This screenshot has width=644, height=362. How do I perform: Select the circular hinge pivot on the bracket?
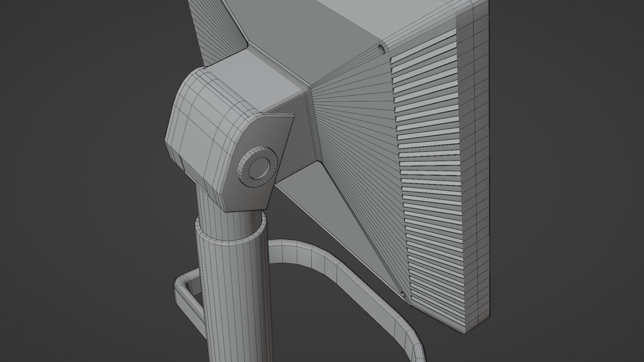[258, 167]
